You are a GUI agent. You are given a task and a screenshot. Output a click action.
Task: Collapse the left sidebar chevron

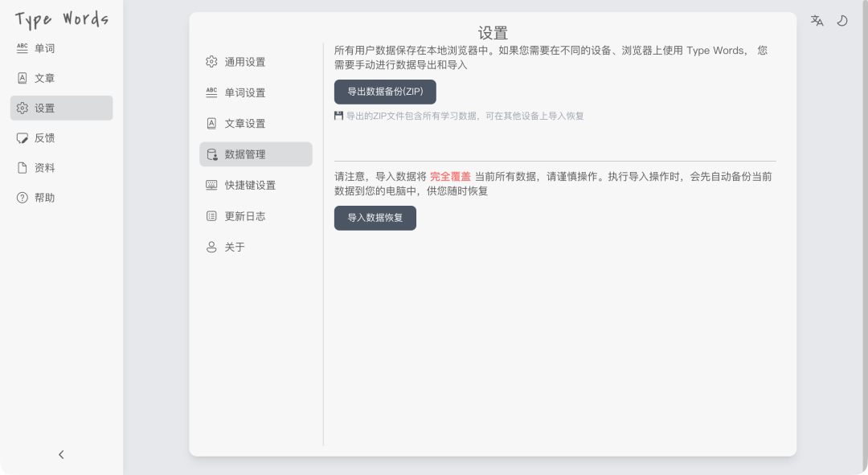pos(61,455)
